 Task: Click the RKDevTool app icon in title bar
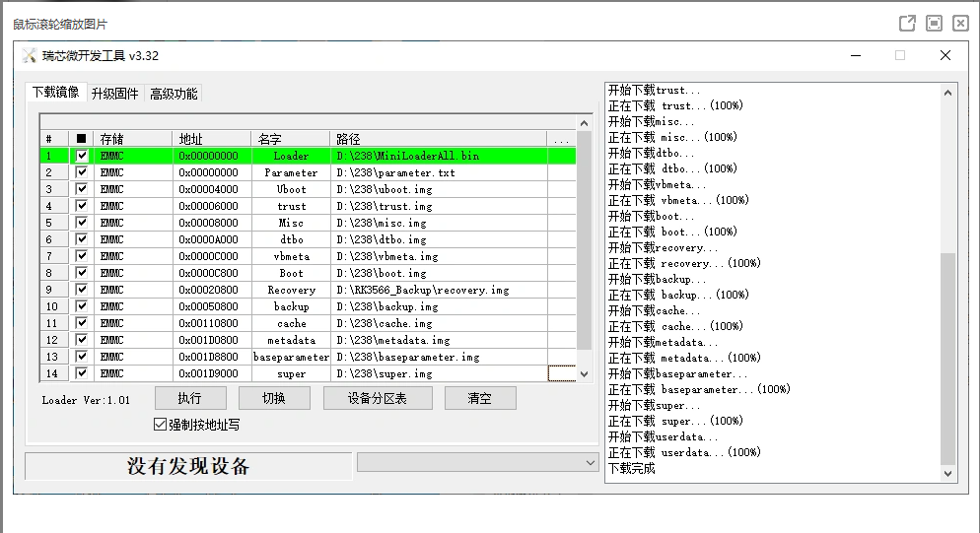click(x=30, y=55)
